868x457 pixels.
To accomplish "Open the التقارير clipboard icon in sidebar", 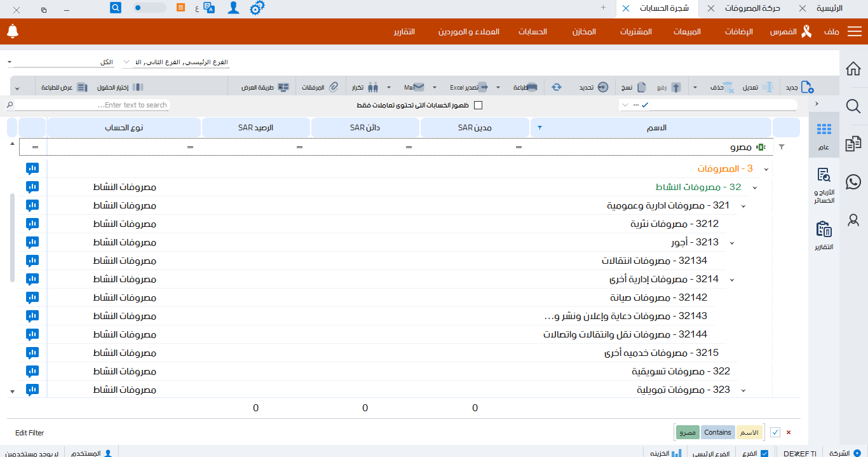I will coord(823,229).
